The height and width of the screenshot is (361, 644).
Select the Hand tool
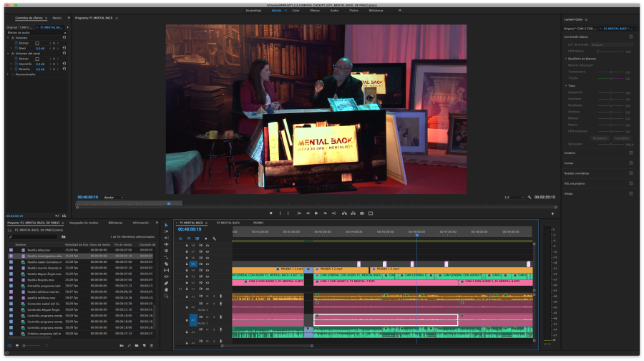coord(166,289)
